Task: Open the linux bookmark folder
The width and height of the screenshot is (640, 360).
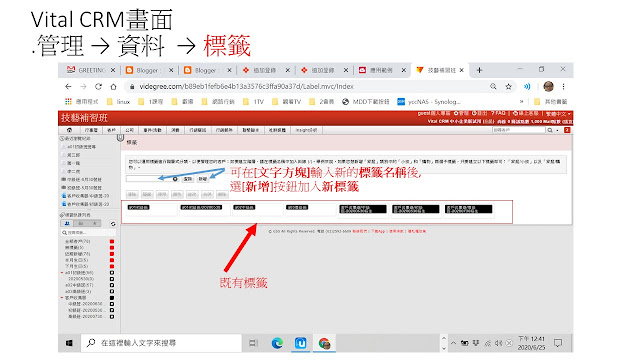Action: 119,102
